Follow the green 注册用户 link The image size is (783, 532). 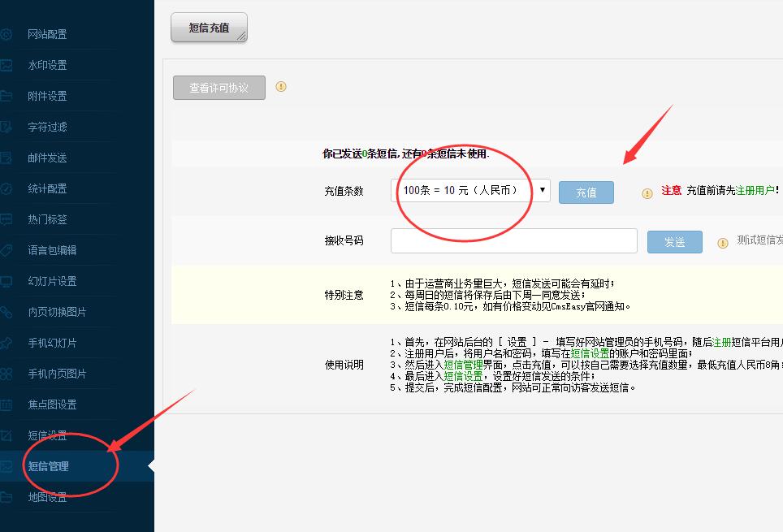[x=755, y=190]
